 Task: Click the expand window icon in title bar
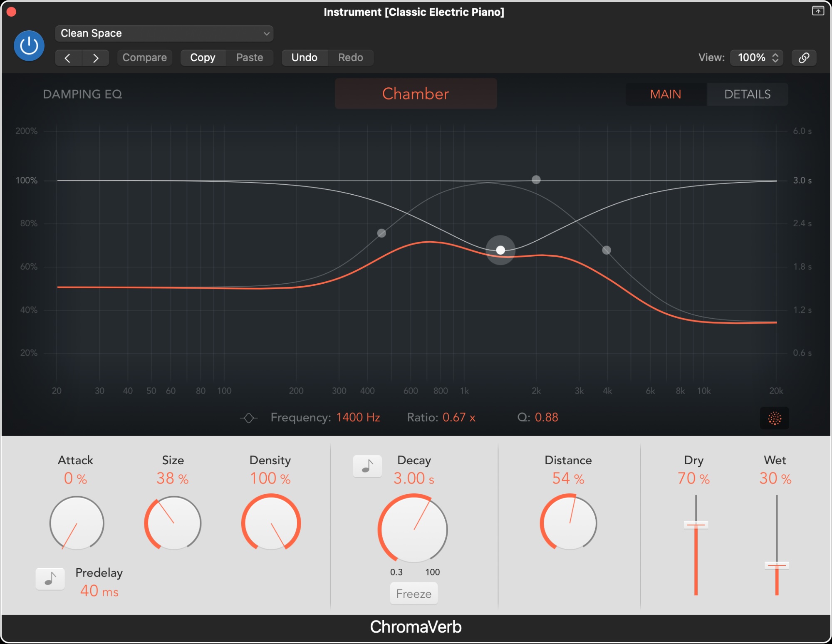tap(817, 11)
